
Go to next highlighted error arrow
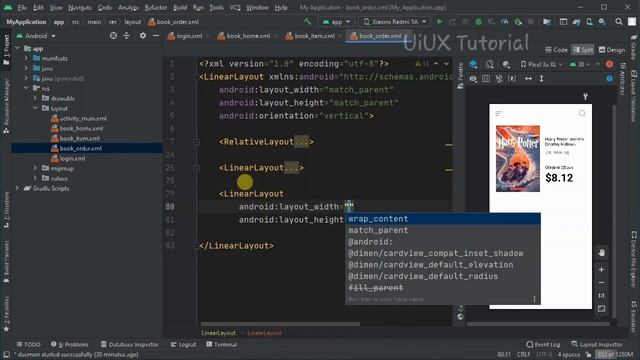point(446,64)
